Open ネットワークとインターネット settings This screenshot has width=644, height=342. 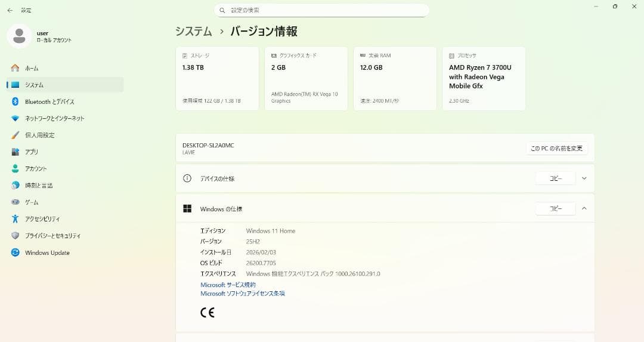coord(65,118)
